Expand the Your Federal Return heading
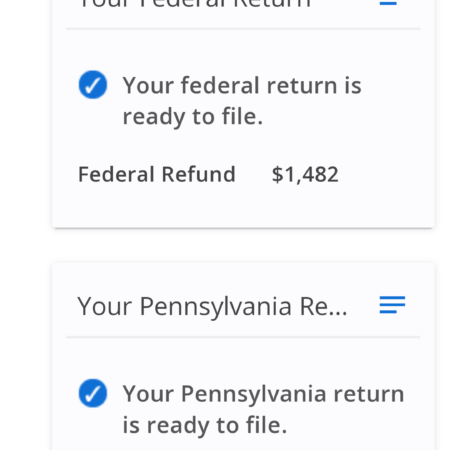The height and width of the screenshot is (450, 450). click(195, 4)
